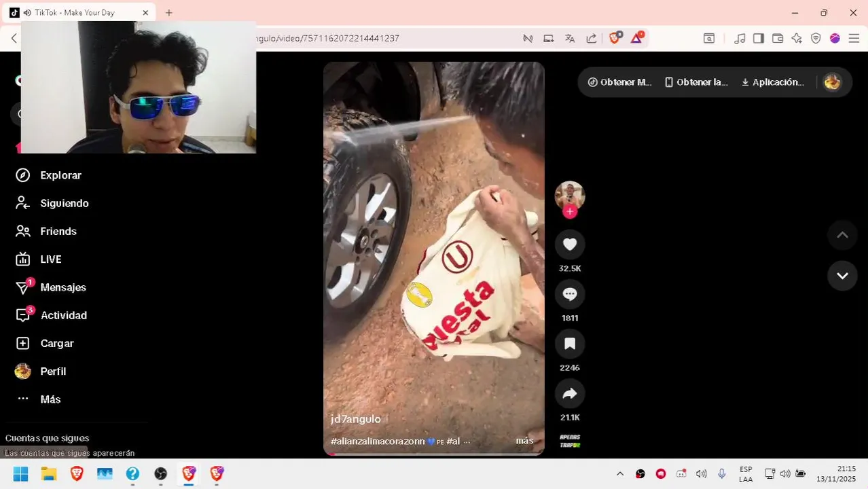Click 'Cuentas que sigues' heading

click(x=47, y=438)
